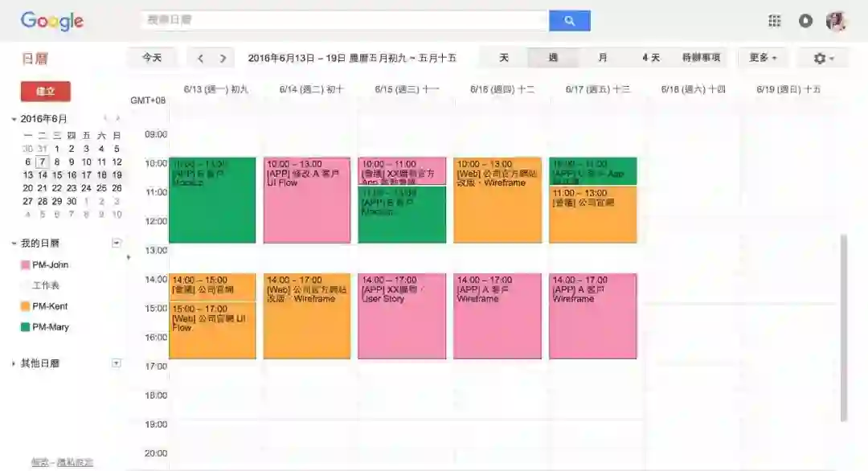Screen dimensions: 868x471
Task: Collapse the 2016年6月 mini calendar
Action: point(14,119)
